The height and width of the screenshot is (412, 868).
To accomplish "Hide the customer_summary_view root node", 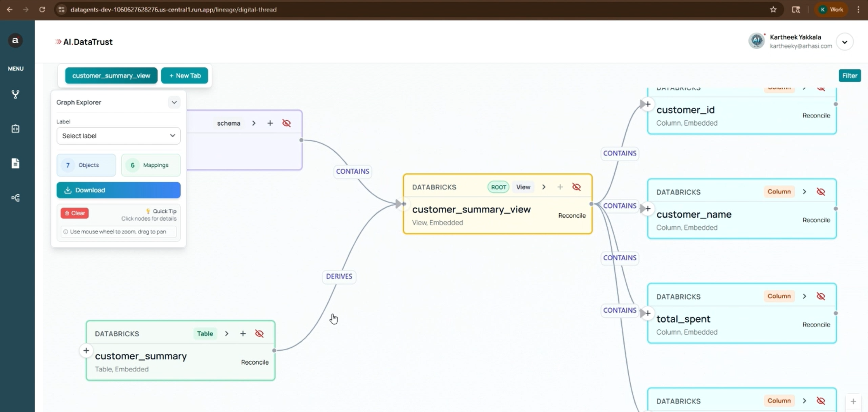I will (x=576, y=187).
